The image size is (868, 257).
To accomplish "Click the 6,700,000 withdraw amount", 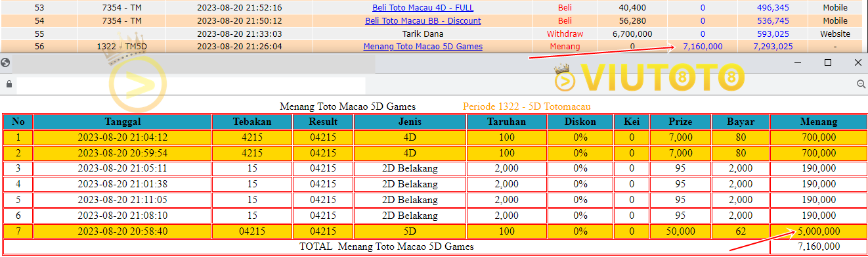I will click(x=632, y=34).
